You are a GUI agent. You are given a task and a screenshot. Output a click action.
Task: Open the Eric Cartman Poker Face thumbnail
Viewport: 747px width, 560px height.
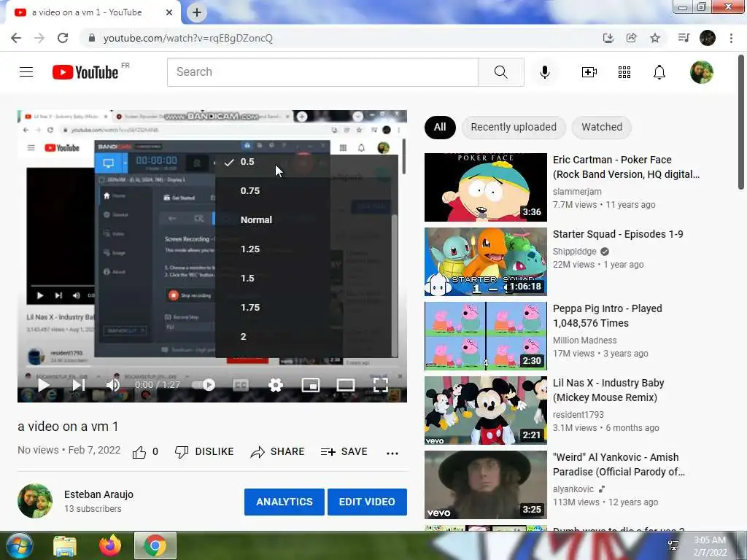pos(485,187)
